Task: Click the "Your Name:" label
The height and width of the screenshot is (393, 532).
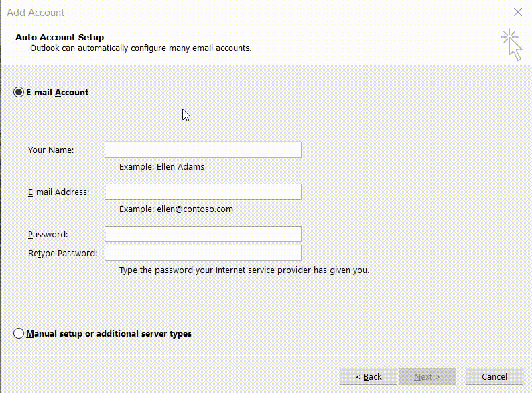Action: coord(51,150)
